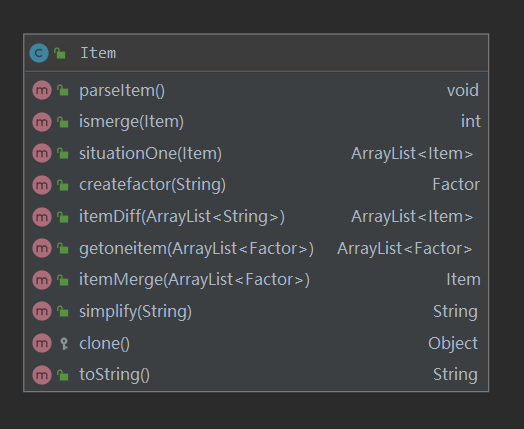This screenshot has height=429, width=524.
Task: Click the method icon beside ismerge(Item)
Action: coord(42,122)
